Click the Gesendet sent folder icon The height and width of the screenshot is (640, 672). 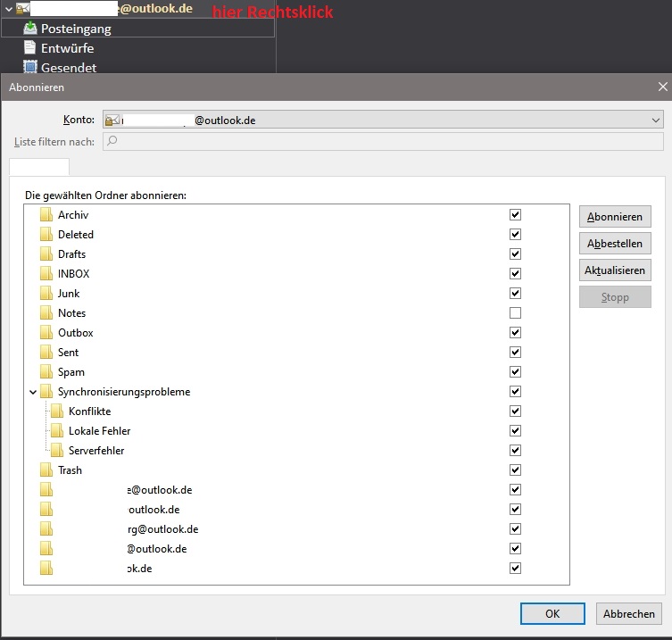pyautogui.click(x=30, y=67)
